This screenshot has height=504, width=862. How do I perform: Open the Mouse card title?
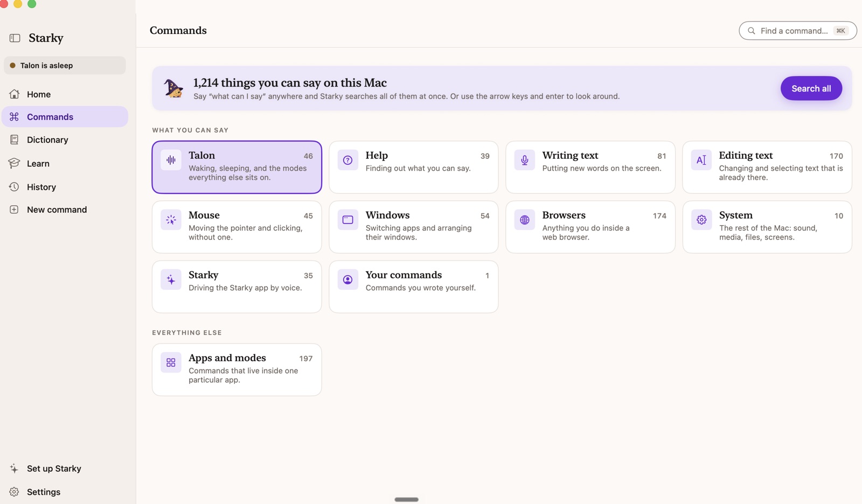[204, 215]
